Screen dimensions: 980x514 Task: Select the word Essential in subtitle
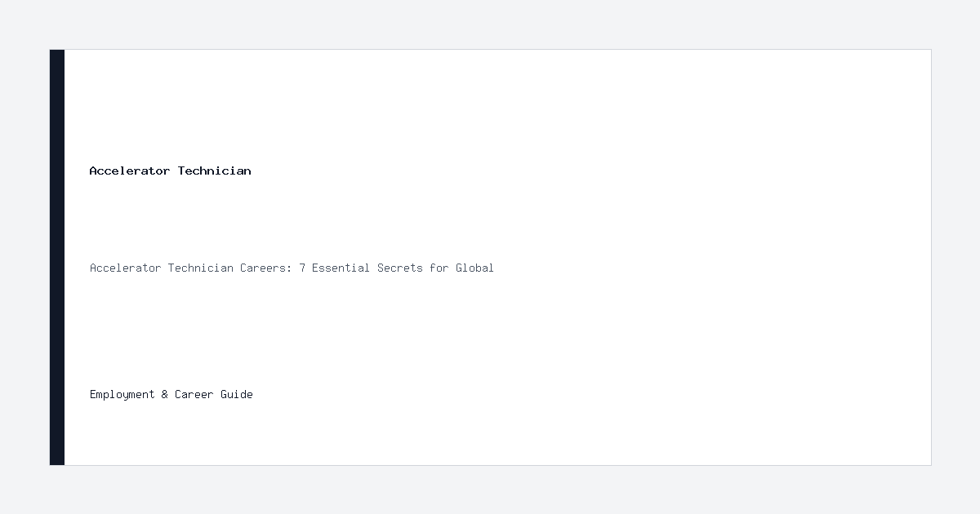tap(341, 268)
